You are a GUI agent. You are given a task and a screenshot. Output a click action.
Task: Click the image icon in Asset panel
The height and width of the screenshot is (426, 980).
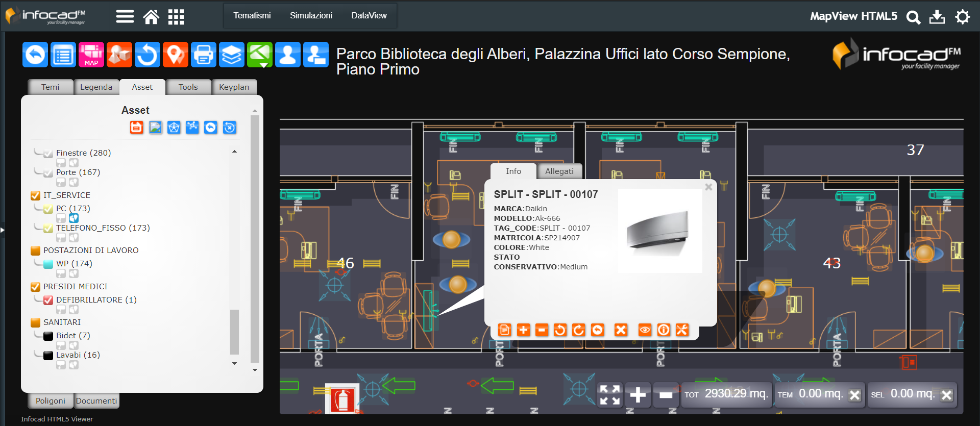click(155, 127)
